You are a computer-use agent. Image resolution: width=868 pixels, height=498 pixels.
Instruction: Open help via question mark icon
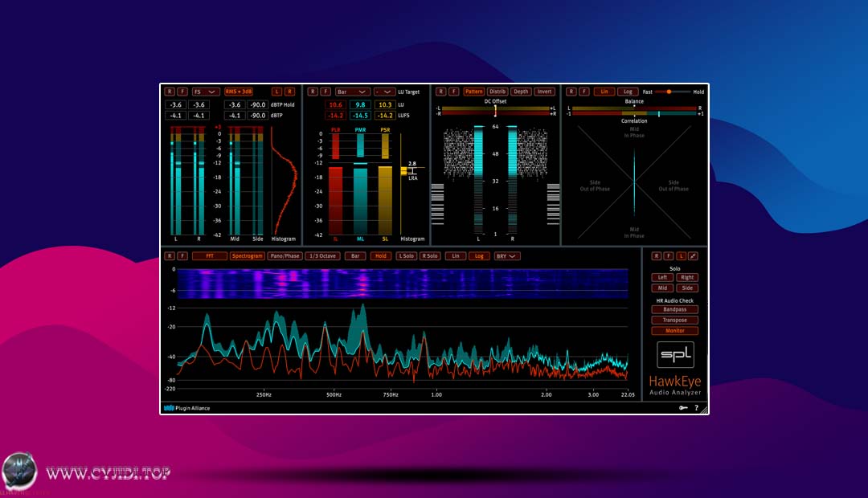(x=696, y=408)
